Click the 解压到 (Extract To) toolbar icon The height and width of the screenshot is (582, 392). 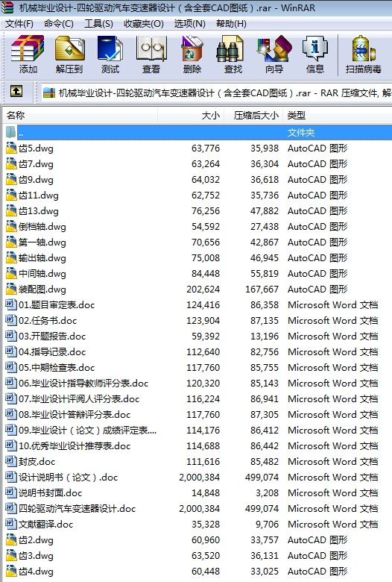pos(69,48)
